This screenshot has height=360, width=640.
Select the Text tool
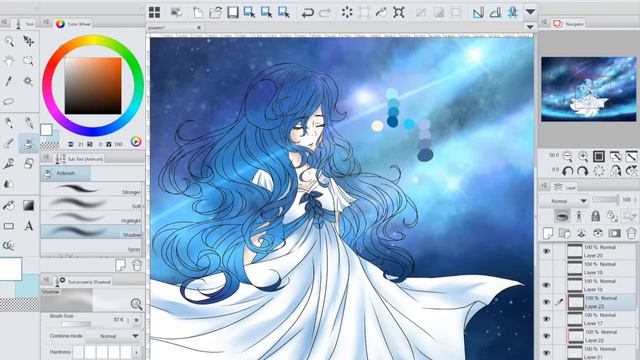click(x=28, y=226)
